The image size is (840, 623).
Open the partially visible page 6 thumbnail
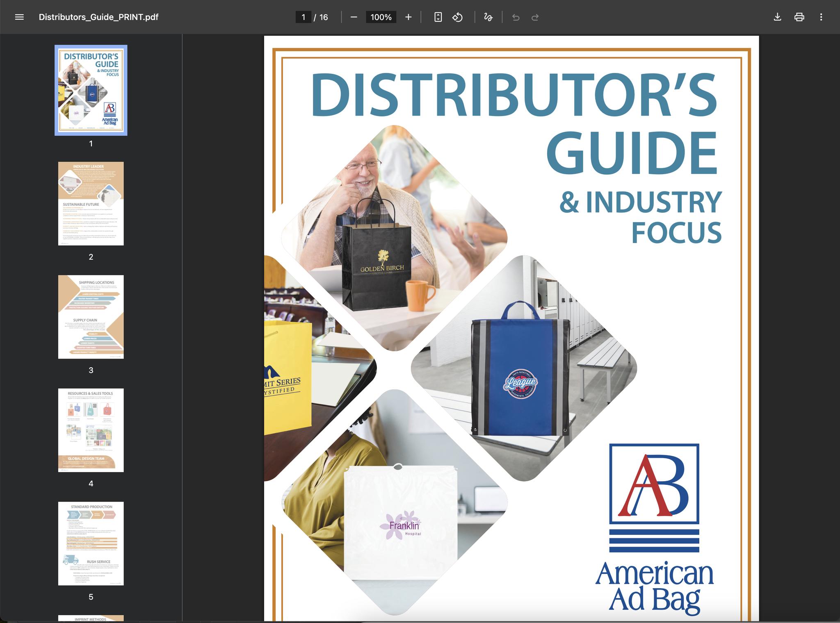tap(91, 618)
